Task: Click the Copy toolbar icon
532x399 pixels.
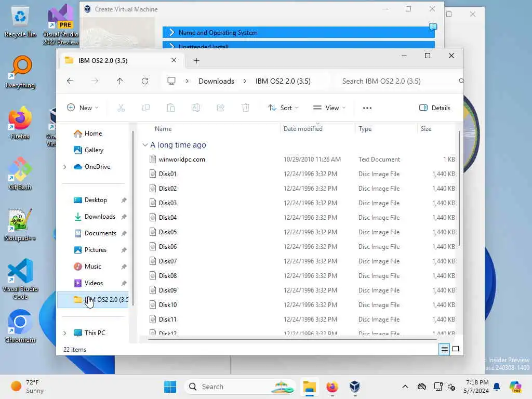Action: pyautogui.click(x=146, y=108)
